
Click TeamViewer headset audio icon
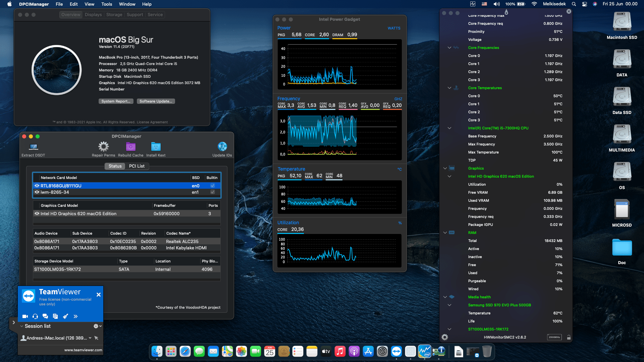click(x=35, y=316)
